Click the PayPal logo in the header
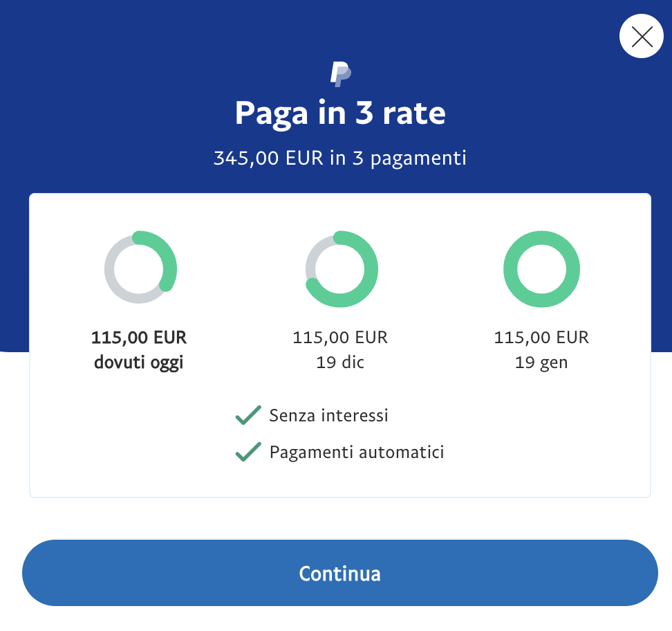Image resolution: width=672 pixels, height=631 pixels. click(340, 73)
